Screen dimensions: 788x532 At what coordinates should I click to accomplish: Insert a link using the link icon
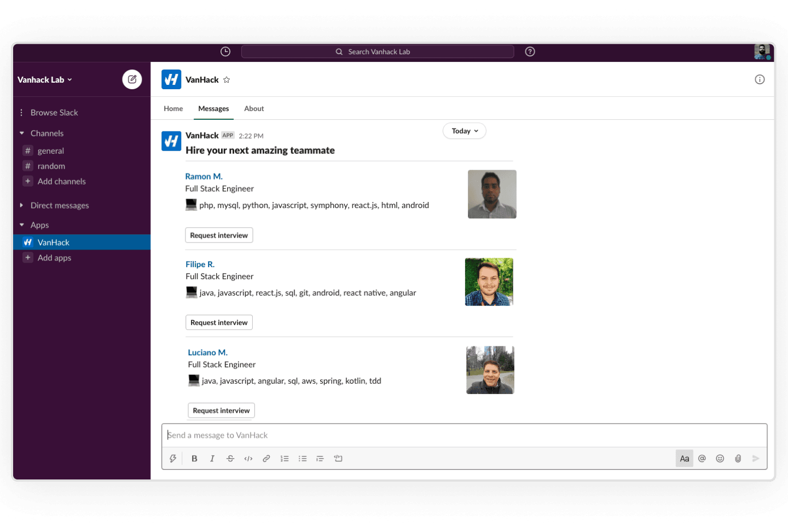[x=266, y=459]
